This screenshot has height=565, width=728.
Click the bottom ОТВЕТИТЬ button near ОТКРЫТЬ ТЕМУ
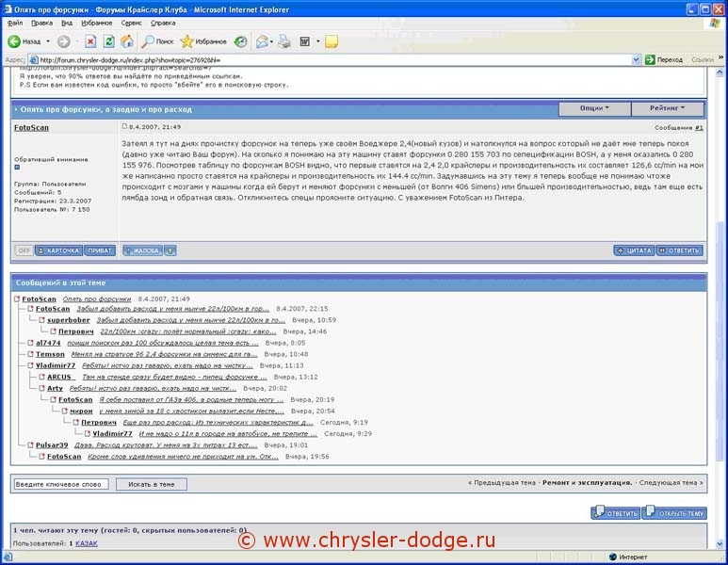coord(616,512)
